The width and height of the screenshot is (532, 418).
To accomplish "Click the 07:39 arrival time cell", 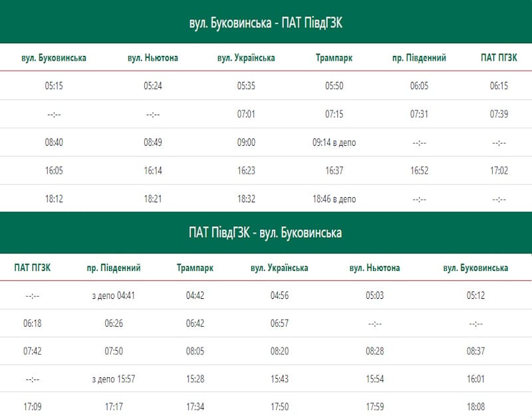I will (499, 114).
